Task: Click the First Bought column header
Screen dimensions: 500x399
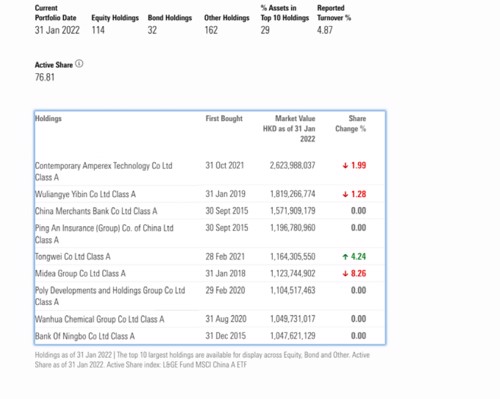Action: [224, 118]
